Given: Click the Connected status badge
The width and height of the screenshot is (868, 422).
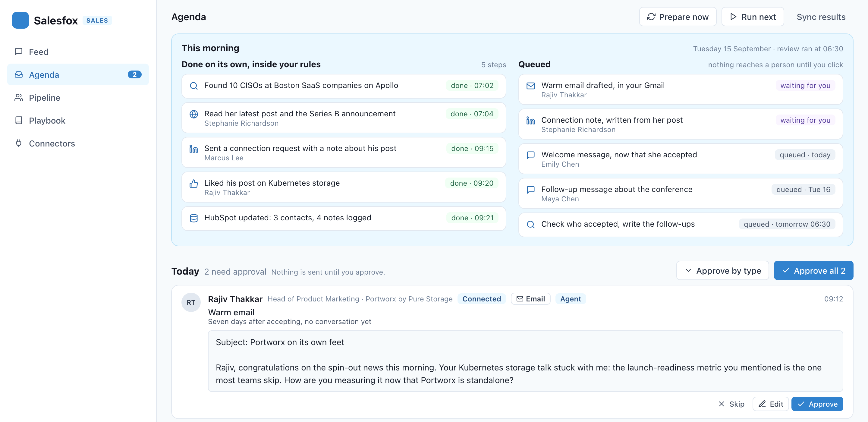Looking at the screenshot, I should [x=482, y=299].
